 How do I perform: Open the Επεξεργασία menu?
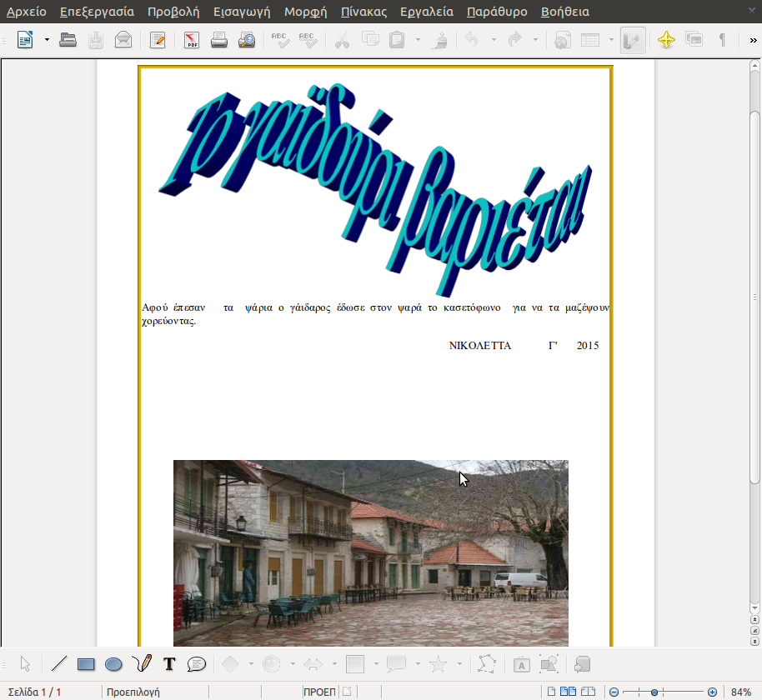(x=98, y=12)
